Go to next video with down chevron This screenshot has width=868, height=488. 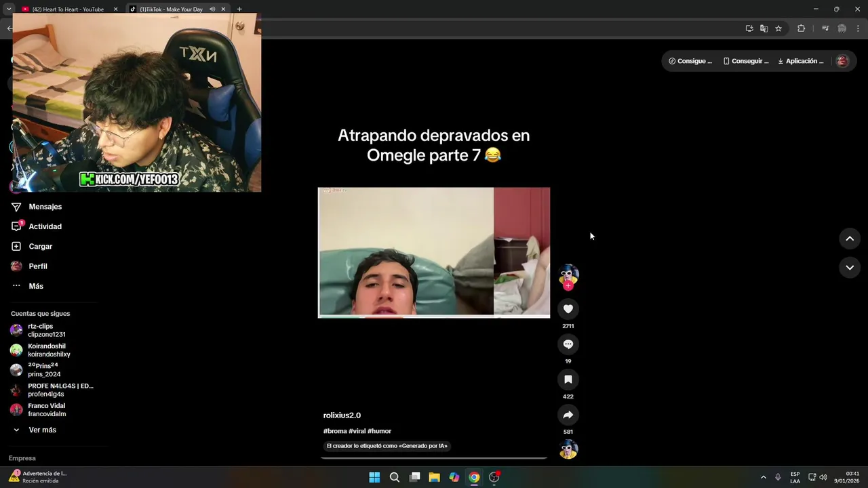coord(850,268)
